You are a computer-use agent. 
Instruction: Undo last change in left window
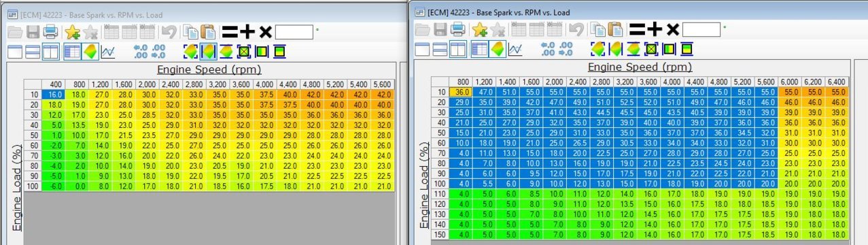(170, 31)
